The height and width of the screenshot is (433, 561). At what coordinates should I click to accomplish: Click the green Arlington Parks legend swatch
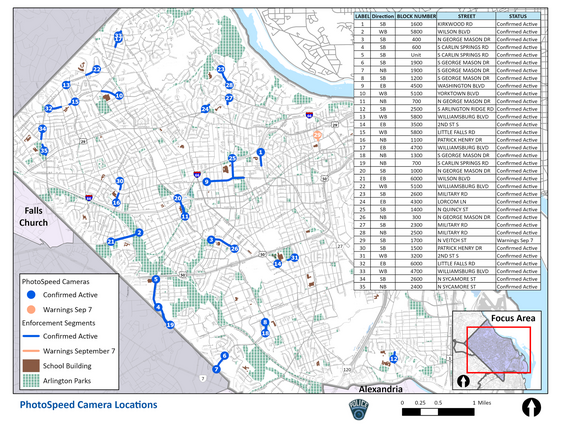[31, 380]
